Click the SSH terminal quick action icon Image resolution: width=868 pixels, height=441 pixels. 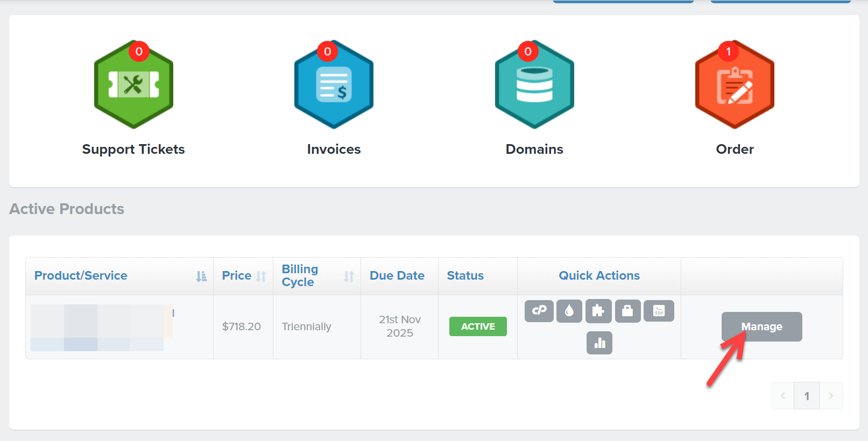(659, 311)
